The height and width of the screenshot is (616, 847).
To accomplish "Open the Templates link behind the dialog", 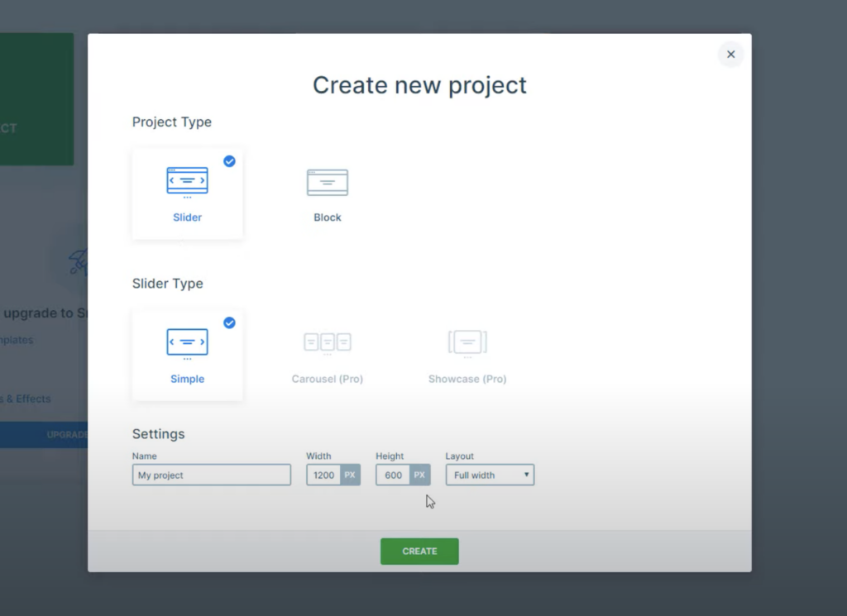I will coord(17,340).
